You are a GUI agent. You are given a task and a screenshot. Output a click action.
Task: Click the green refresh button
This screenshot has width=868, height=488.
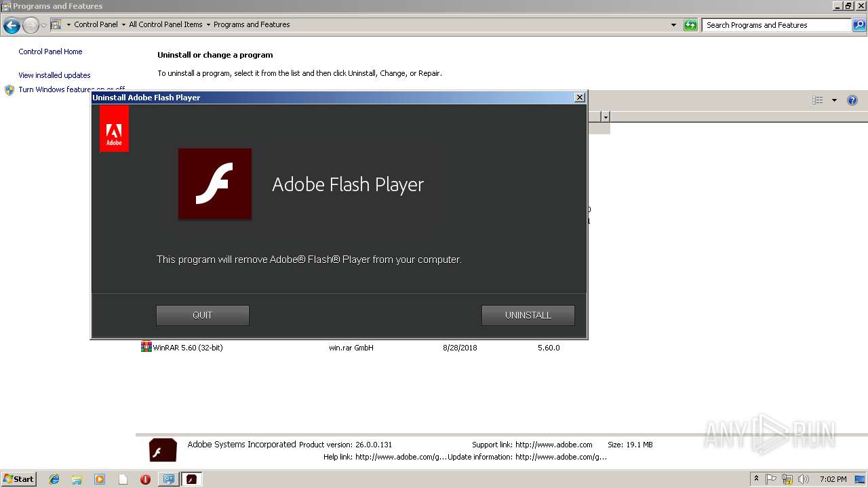[x=690, y=25]
